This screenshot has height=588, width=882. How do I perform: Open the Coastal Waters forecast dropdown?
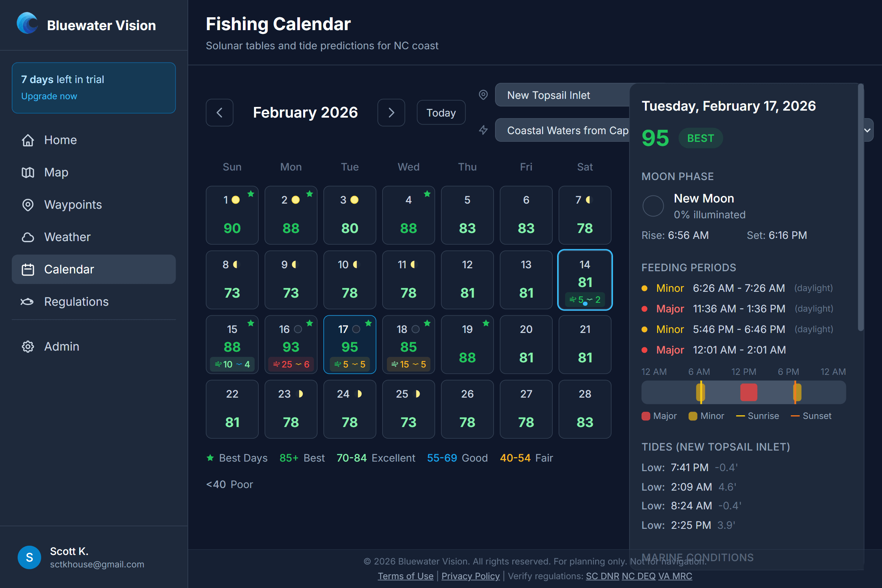[x=563, y=130]
